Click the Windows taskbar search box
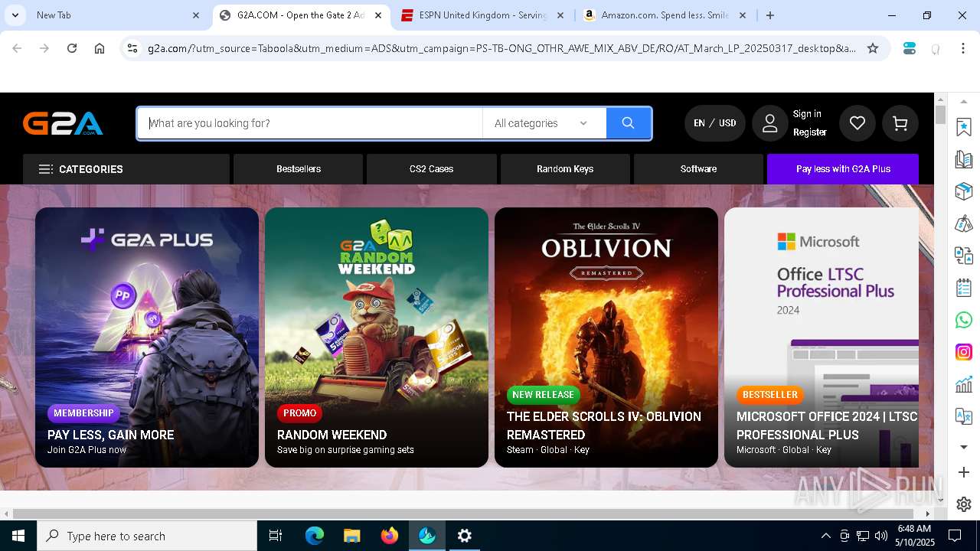This screenshot has height=551, width=980. [x=147, y=536]
